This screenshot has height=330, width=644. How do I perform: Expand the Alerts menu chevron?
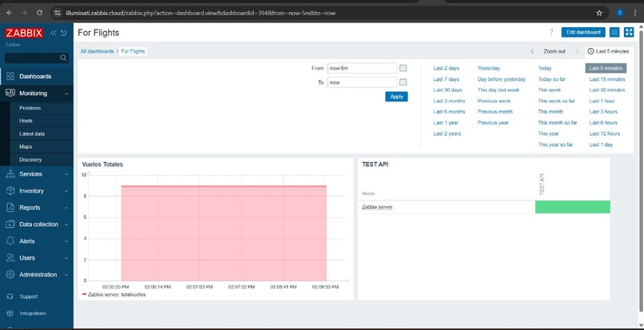click(66, 241)
